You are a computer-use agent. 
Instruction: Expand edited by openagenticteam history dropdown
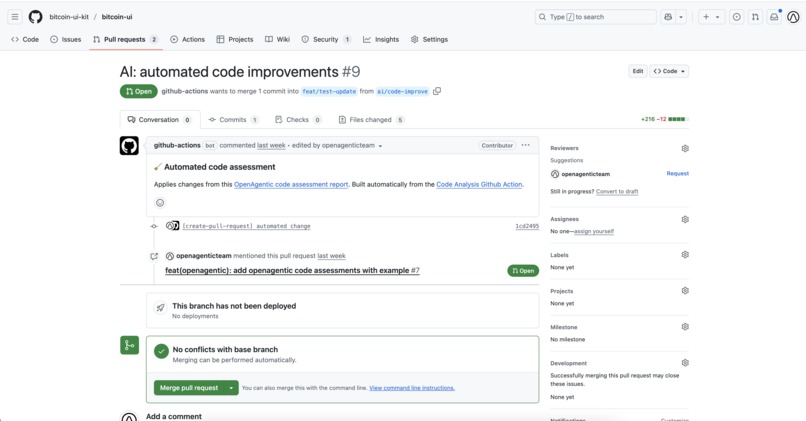[337, 145]
